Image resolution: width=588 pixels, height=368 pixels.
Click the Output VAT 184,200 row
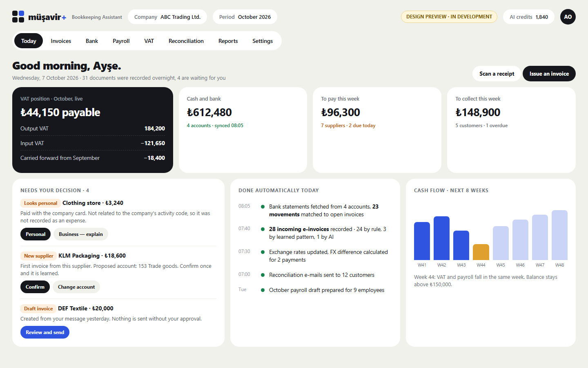click(x=93, y=128)
